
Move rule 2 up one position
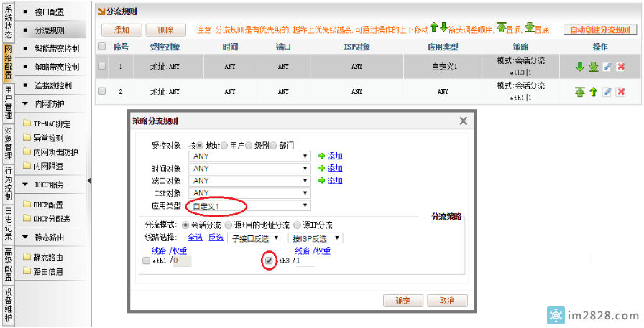[x=594, y=92]
